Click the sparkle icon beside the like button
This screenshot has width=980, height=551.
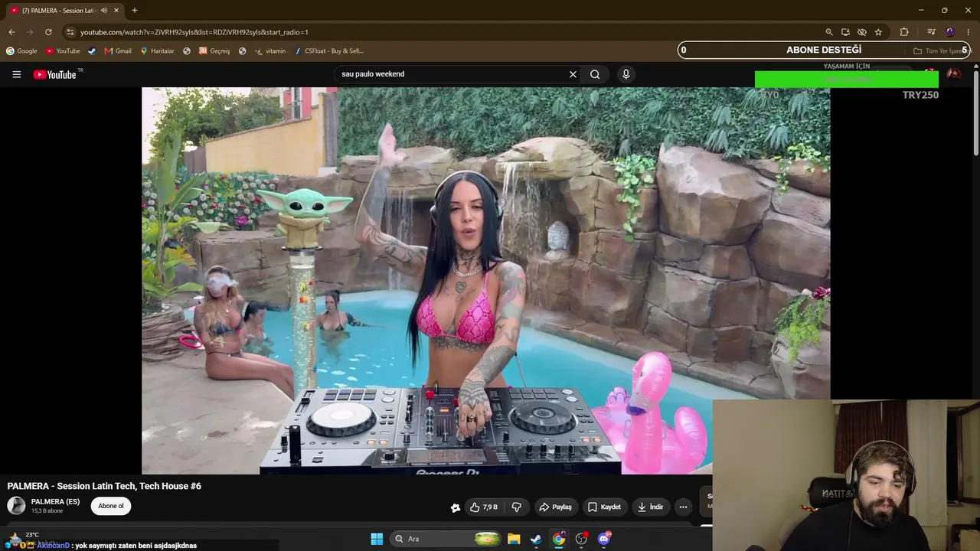(x=456, y=507)
